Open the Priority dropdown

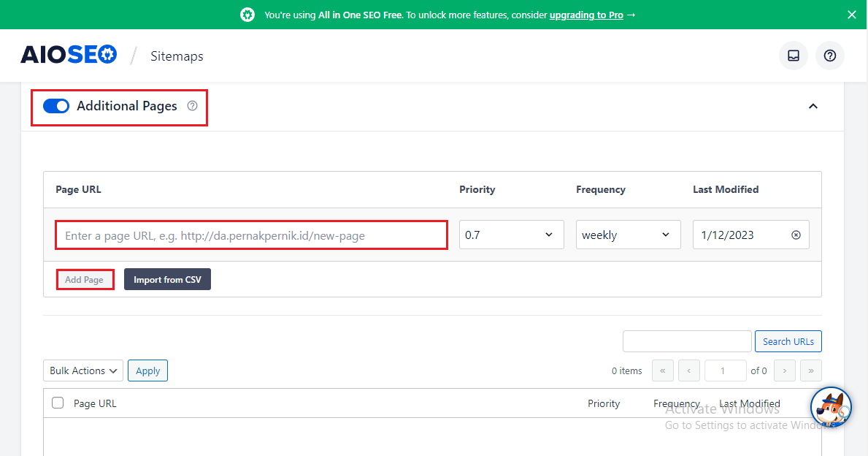[511, 235]
